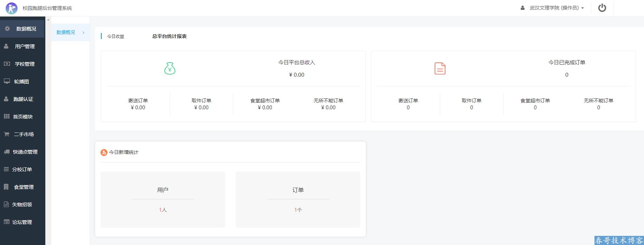Click the truck icon beside 快递点管理
The width and height of the screenshot is (644, 245).
point(7,151)
